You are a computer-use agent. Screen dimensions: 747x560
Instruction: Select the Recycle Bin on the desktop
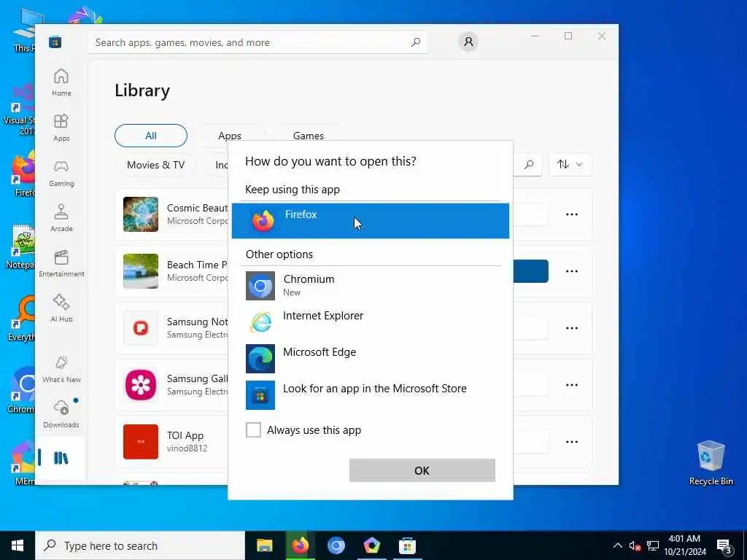click(x=711, y=463)
